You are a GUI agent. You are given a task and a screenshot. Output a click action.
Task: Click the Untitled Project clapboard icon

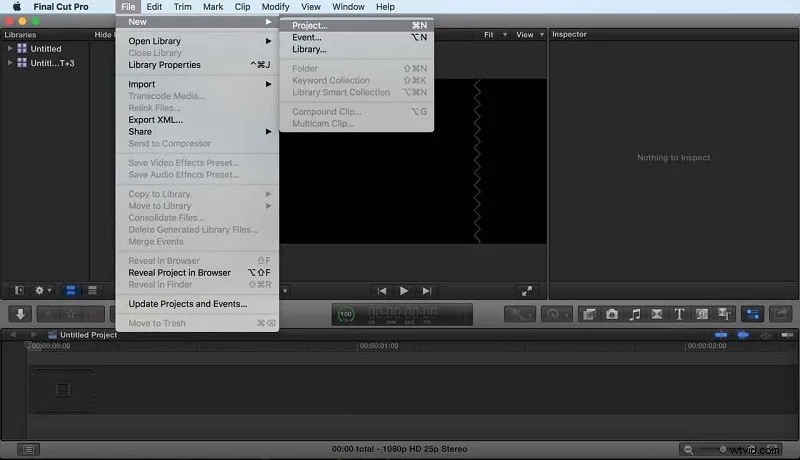(52, 335)
